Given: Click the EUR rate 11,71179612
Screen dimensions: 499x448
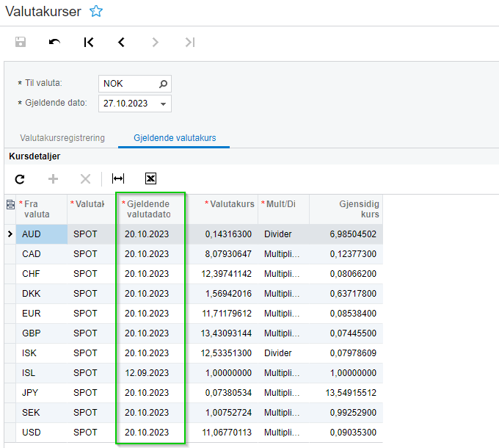Looking at the screenshot, I should coord(226,314).
